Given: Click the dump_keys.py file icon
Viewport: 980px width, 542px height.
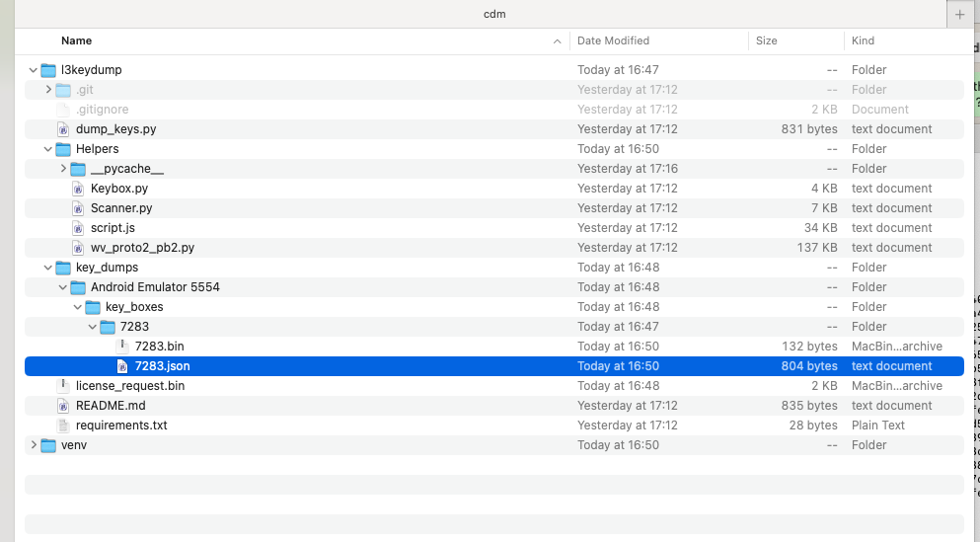Looking at the screenshot, I should [x=63, y=129].
